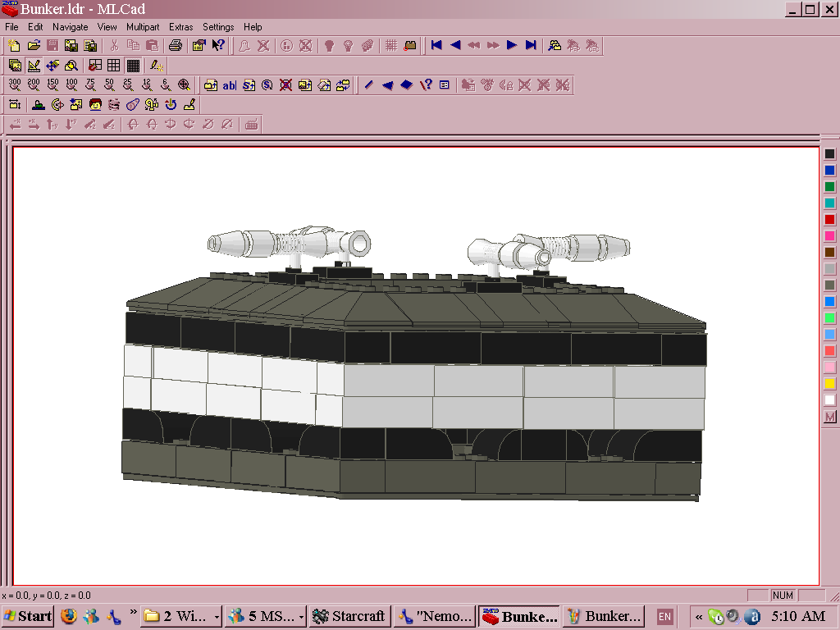Set zoom to 200 percent
Viewport: 840px width, 630px height.
[34, 84]
